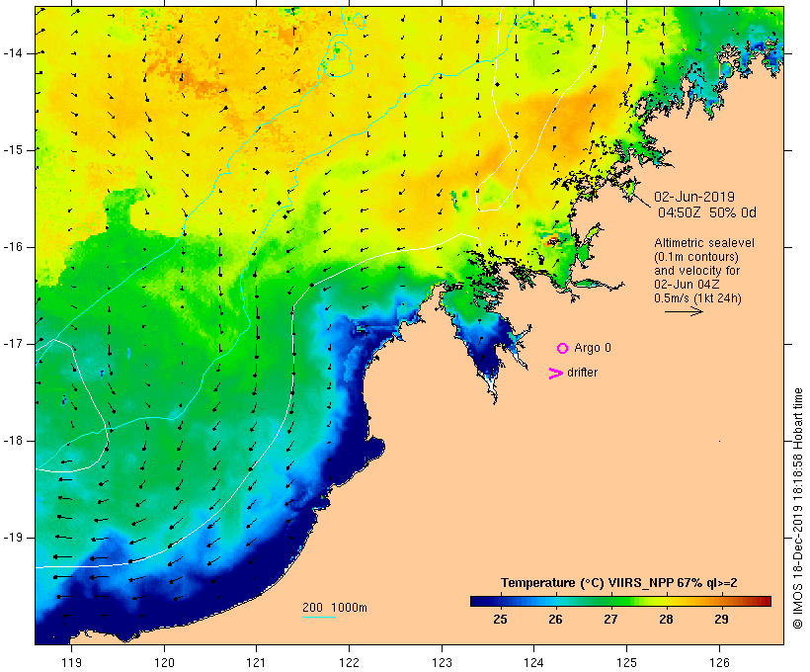Screen dimensions: 810x672
Task: Click the '(0.1m contours)' text line
Action: pyautogui.click(x=695, y=257)
